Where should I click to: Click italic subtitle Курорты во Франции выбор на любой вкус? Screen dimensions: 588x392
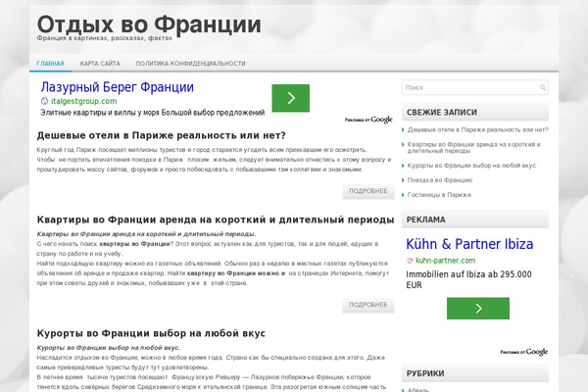pos(109,348)
